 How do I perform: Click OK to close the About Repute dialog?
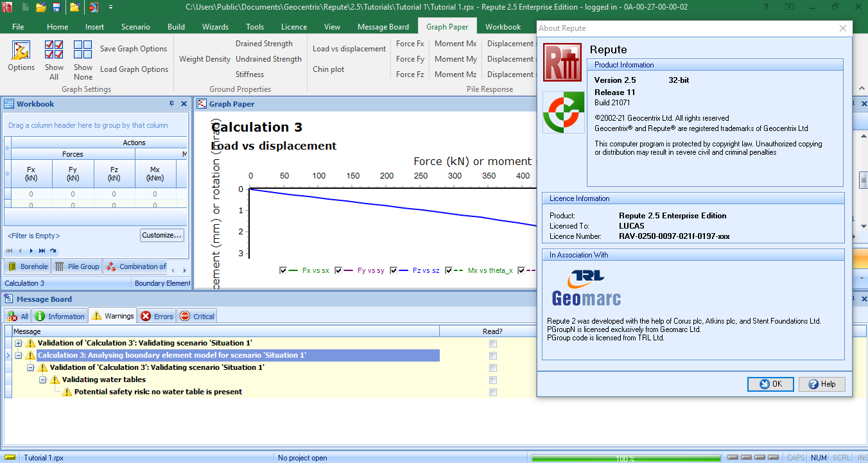[x=770, y=383]
